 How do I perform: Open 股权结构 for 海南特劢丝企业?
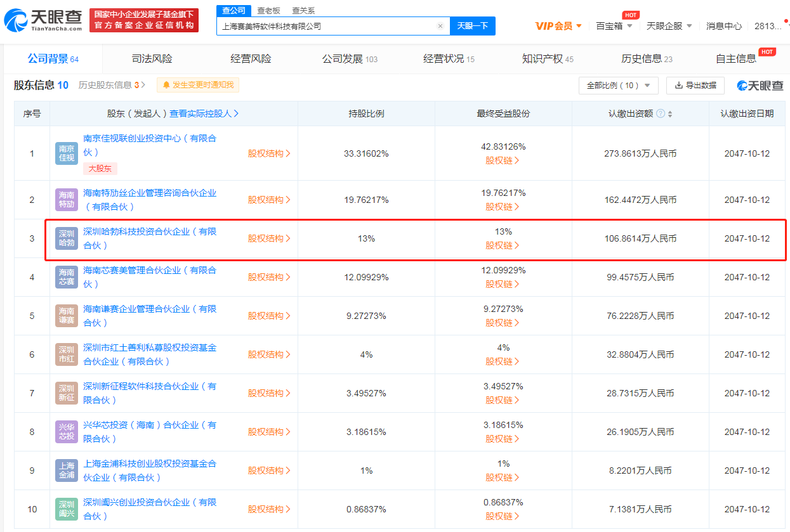pos(269,200)
